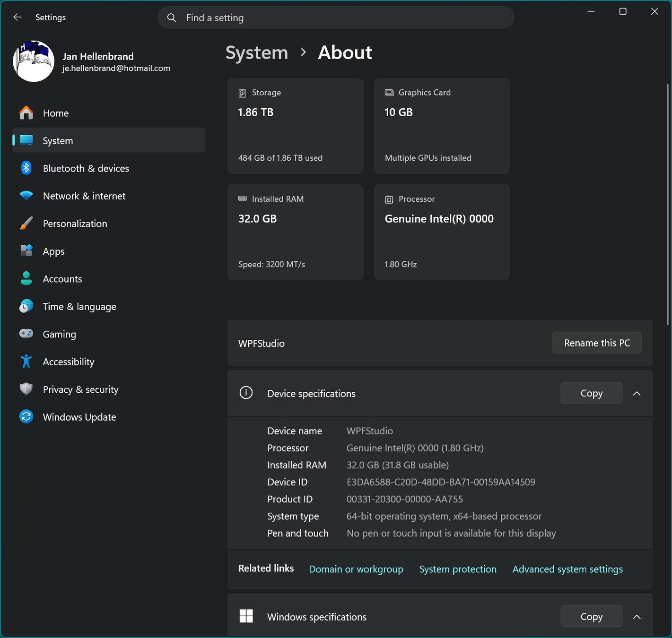
Task: Open the Home menu label
Action: pyautogui.click(x=56, y=113)
